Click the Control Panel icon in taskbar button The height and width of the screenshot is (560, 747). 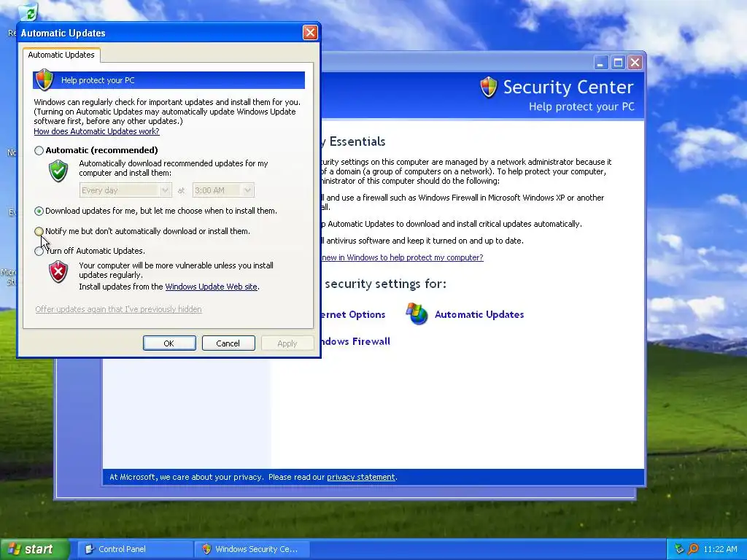89,549
